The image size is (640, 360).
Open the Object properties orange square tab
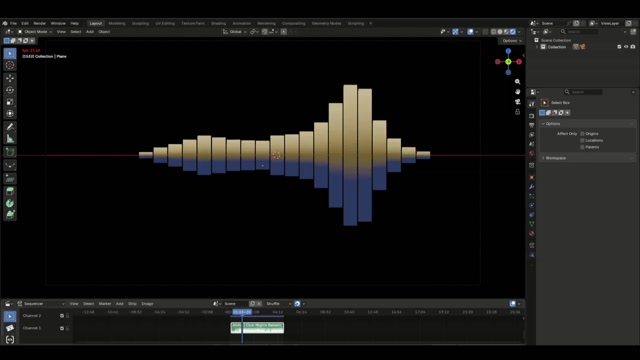(x=531, y=177)
